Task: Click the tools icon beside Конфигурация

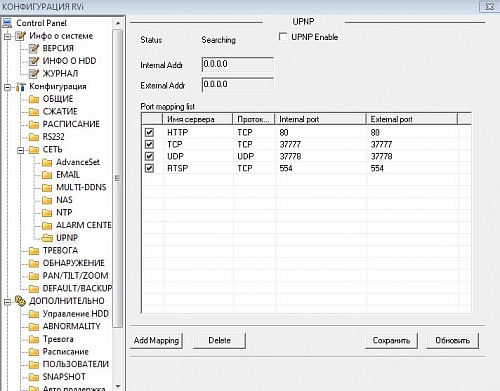Action: 21,87
